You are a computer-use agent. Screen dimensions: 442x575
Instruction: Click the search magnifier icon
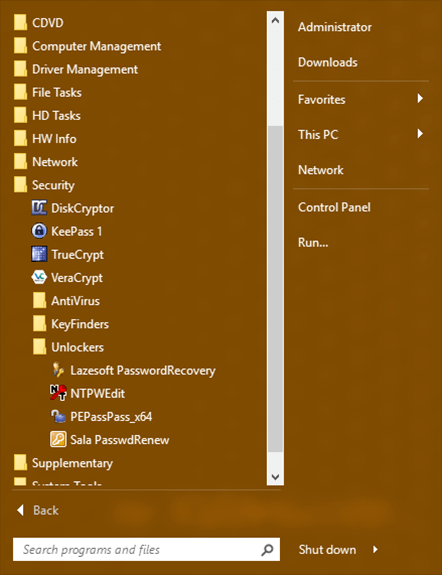(x=267, y=549)
